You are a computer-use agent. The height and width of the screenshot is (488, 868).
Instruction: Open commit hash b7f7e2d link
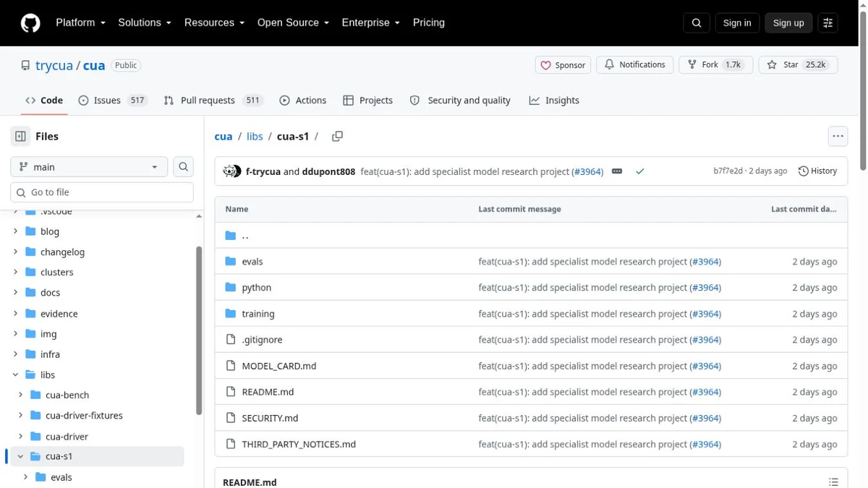(728, 171)
